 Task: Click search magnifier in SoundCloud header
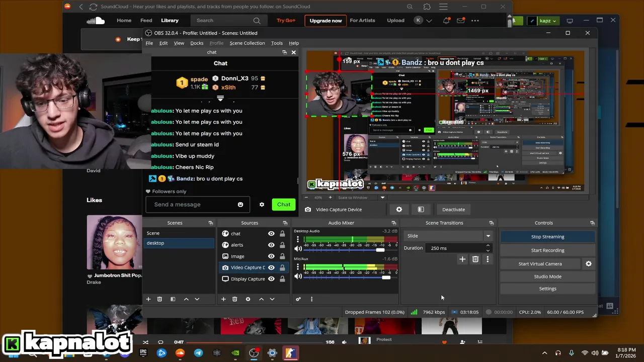257,21
